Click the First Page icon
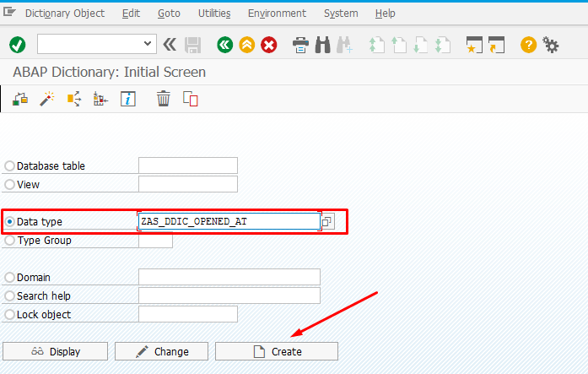 tap(376, 45)
